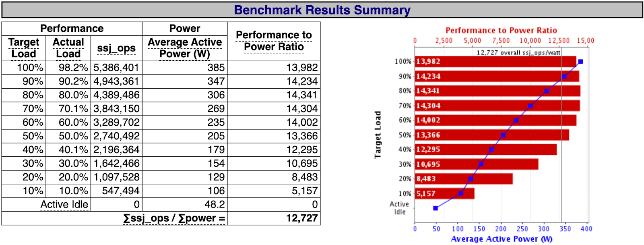The height and width of the screenshot is (245, 644).
Task: Select the 5,386,401 ssj_ops cell
Action: point(116,68)
